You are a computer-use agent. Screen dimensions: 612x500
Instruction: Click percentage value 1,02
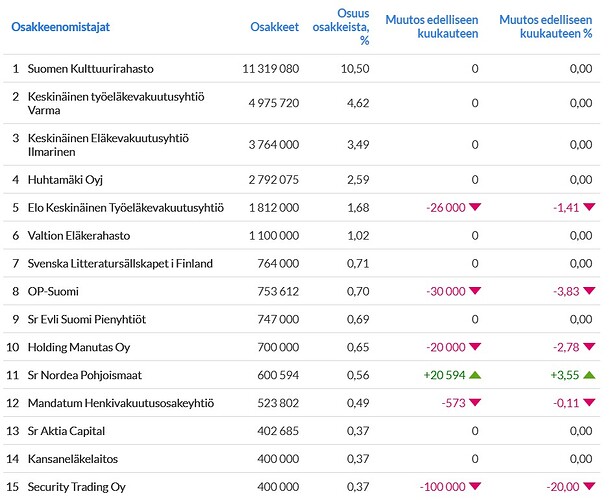pyautogui.click(x=358, y=236)
